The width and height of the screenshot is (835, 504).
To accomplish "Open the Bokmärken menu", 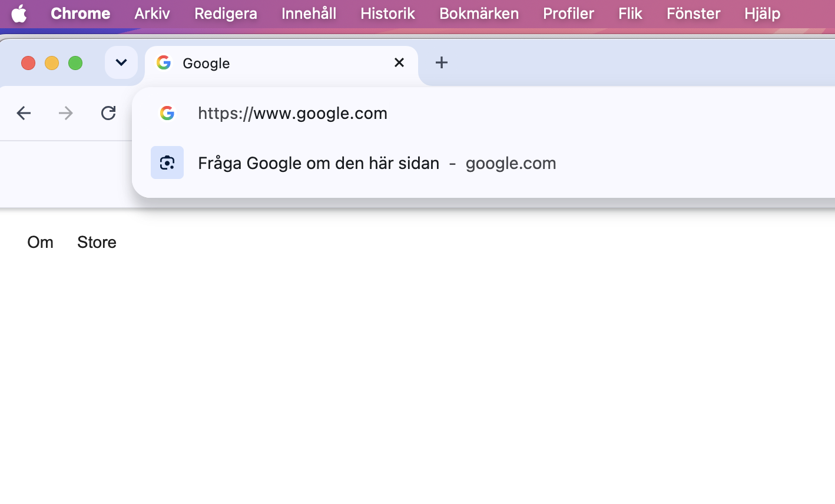I will (x=479, y=13).
